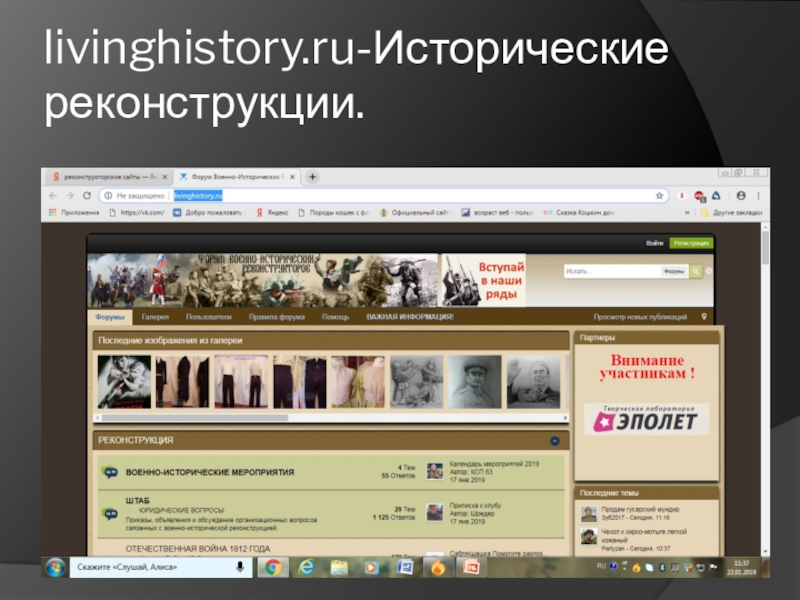Click the site info 'Не защищено' icon
This screenshot has width=800, height=600.
[108, 195]
